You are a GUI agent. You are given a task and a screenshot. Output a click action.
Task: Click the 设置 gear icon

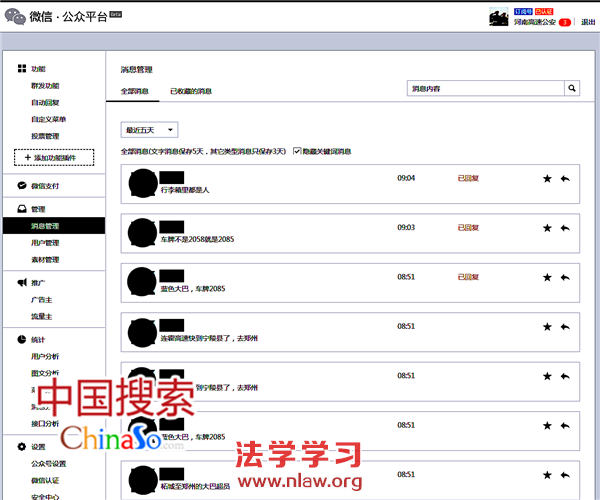pyautogui.click(x=22, y=446)
